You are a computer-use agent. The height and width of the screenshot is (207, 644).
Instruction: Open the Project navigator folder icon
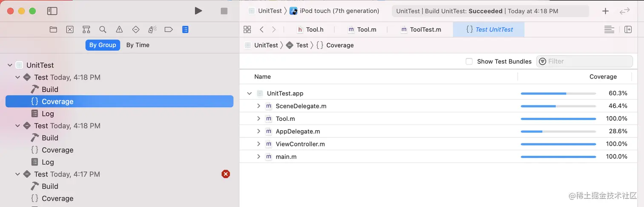(53, 29)
